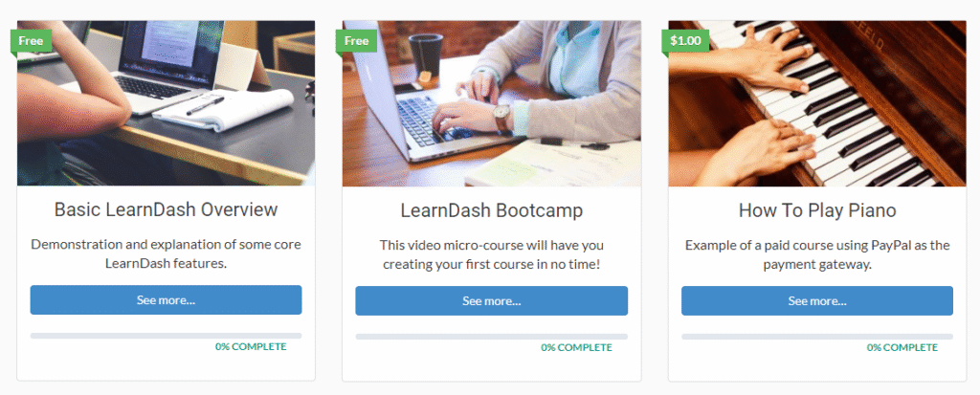Click the progress bar for Basic LearnDash Overview
This screenshot has height=395, width=980.
click(x=167, y=336)
